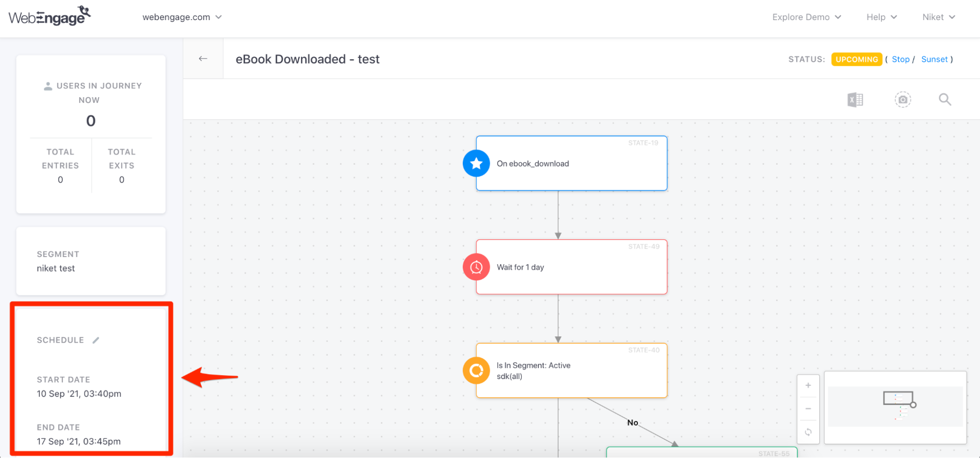Reset canvas view with refresh icon
Image resolution: width=980 pixels, height=458 pixels.
[808, 432]
